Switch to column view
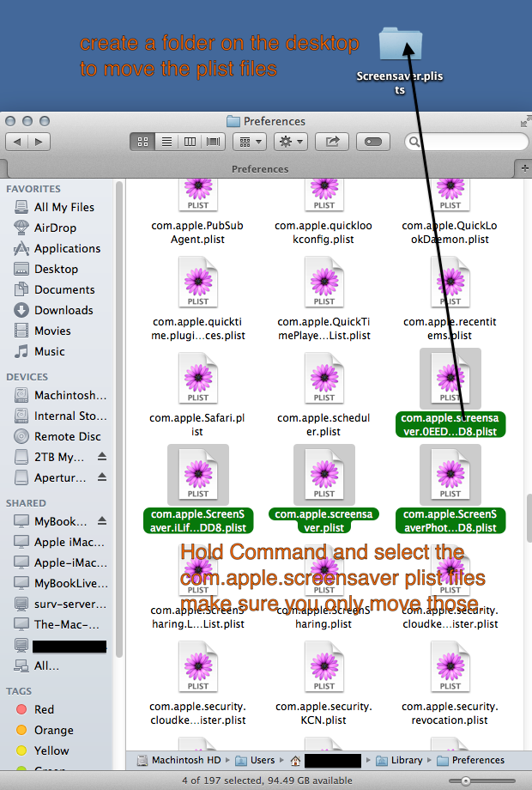Screen dimensions: 532x790 [190, 142]
